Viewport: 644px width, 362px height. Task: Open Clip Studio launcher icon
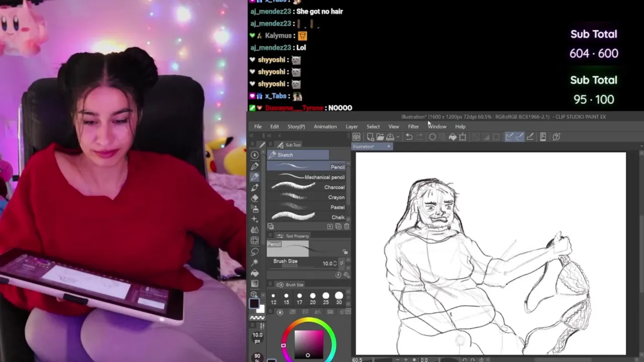[x=356, y=137]
